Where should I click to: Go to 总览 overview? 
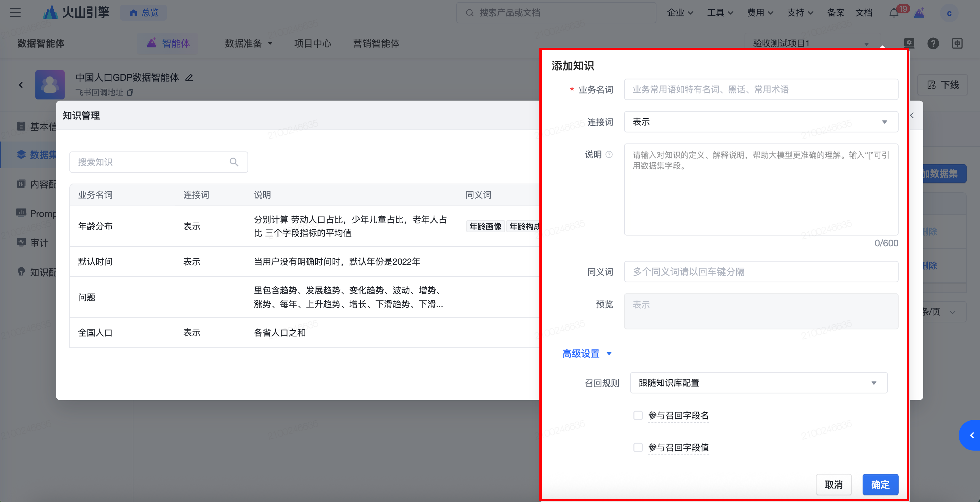[x=144, y=13]
